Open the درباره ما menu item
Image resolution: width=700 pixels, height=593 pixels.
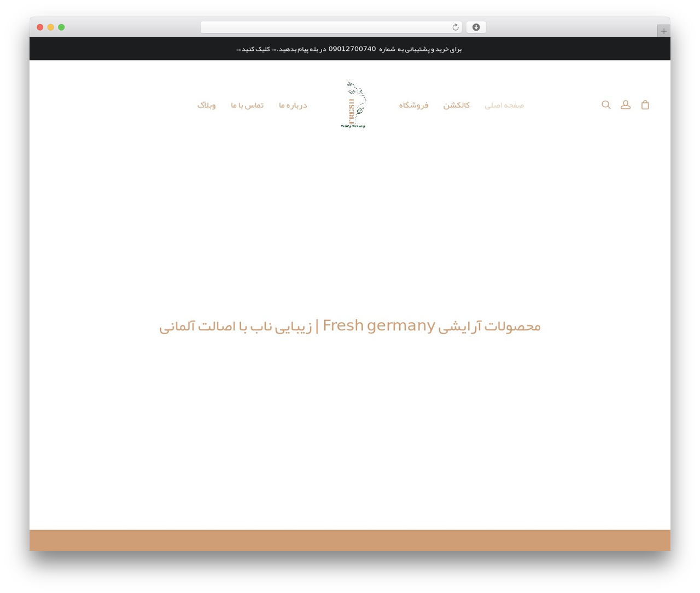coord(293,105)
